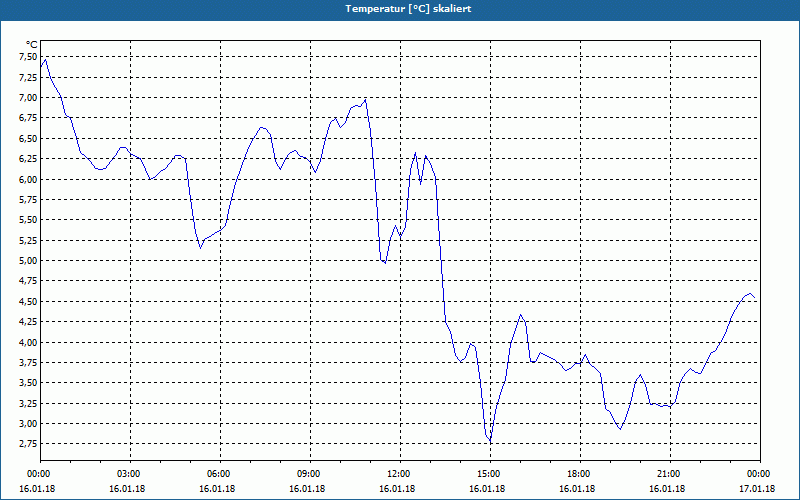Select the 4,75 temperature axis label

pos(28,281)
